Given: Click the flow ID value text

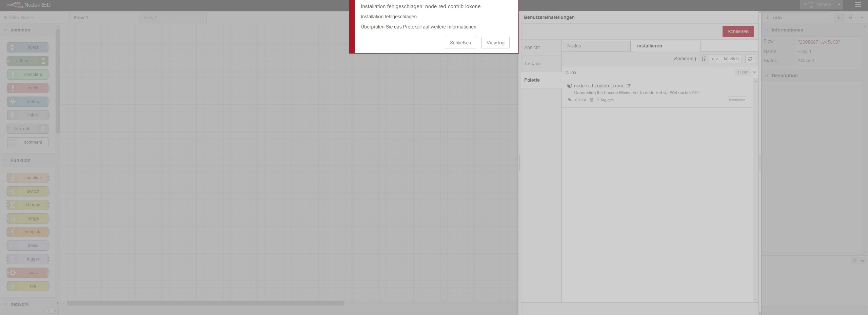Looking at the screenshot, I should pyautogui.click(x=819, y=42).
